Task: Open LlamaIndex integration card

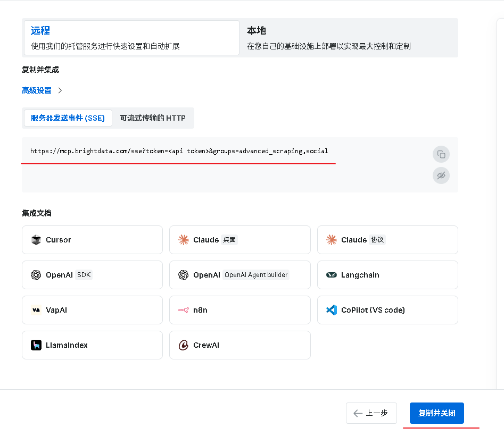Action: point(92,345)
